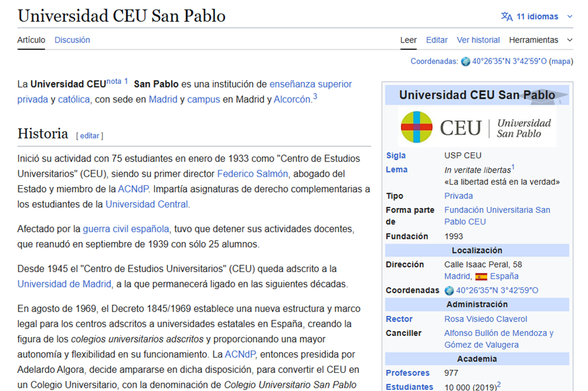Open the Rosa Visiedo Claverol link

[485, 319]
